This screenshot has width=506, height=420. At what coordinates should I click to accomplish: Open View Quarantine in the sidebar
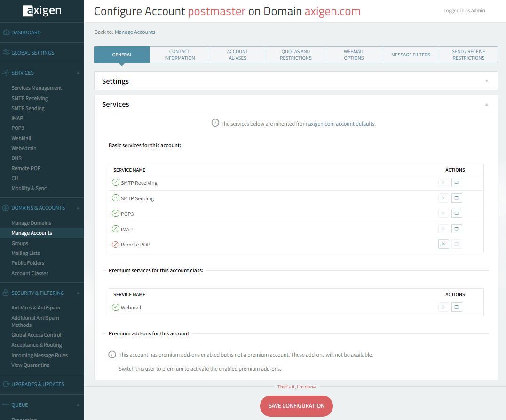pos(31,365)
